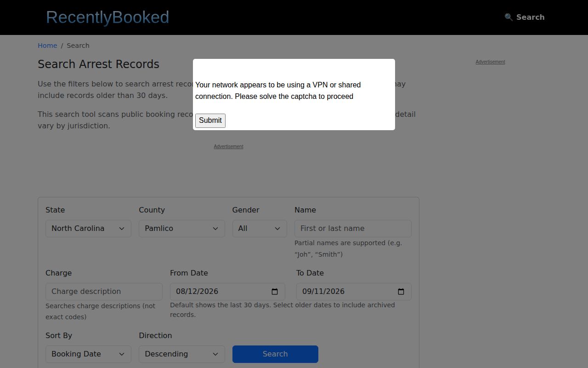
Task: Select the From Date field
Action: point(227,292)
